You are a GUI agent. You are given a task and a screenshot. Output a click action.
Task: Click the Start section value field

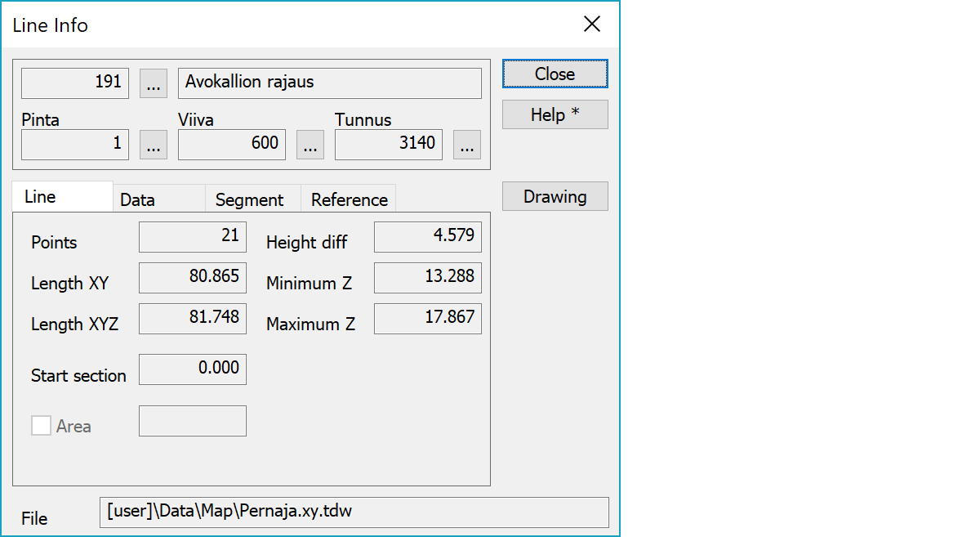[x=193, y=369]
